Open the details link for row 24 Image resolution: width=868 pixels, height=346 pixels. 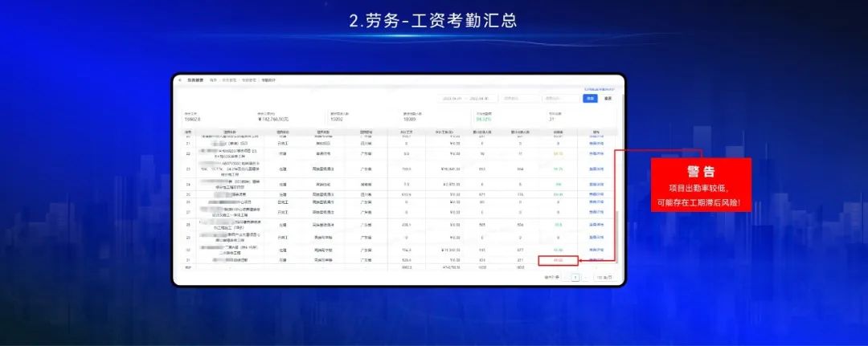click(596, 184)
